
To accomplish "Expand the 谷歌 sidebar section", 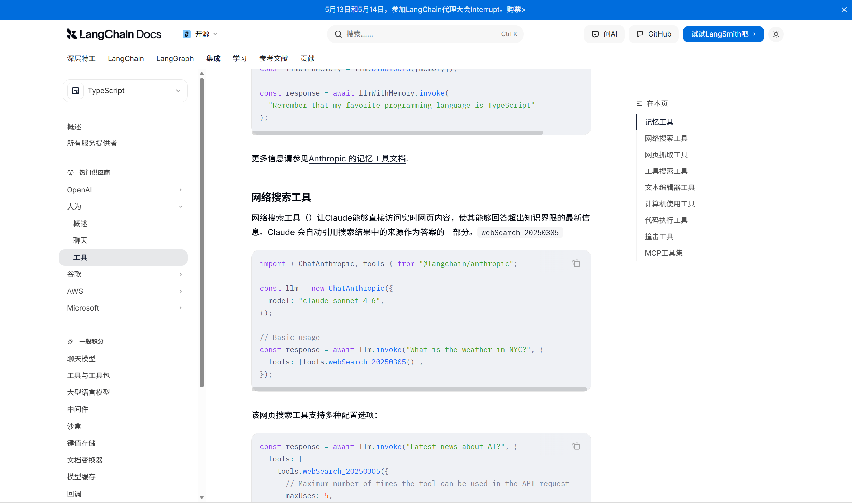I will [180, 274].
